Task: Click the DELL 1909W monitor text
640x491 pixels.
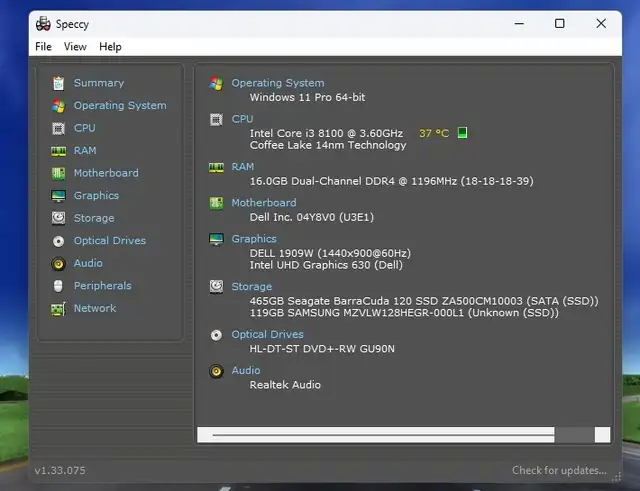Action: pyautogui.click(x=330, y=253)
